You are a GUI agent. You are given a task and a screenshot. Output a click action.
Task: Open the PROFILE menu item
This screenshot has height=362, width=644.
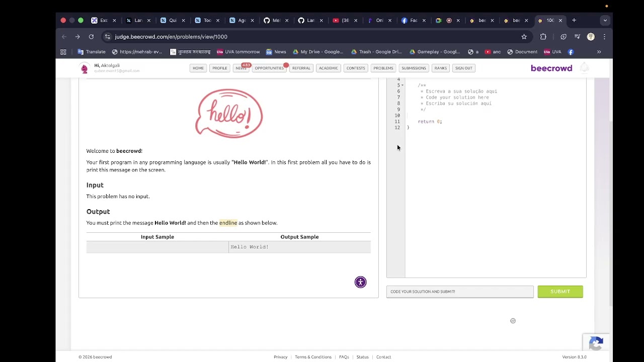point(220,68)
